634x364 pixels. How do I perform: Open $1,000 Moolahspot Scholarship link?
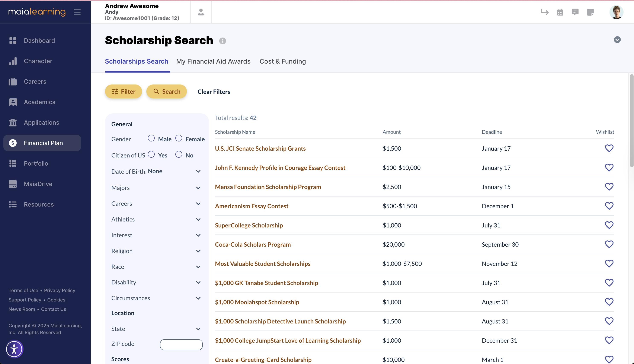[x=257, y=302]
